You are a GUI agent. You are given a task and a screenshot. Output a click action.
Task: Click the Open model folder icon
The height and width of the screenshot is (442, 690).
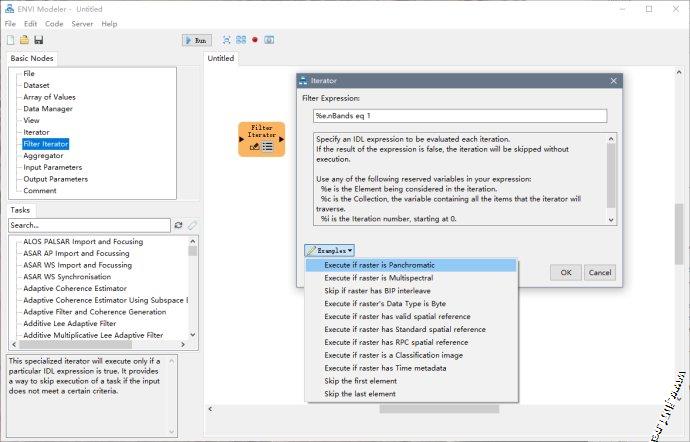click(x=24, y=40)
